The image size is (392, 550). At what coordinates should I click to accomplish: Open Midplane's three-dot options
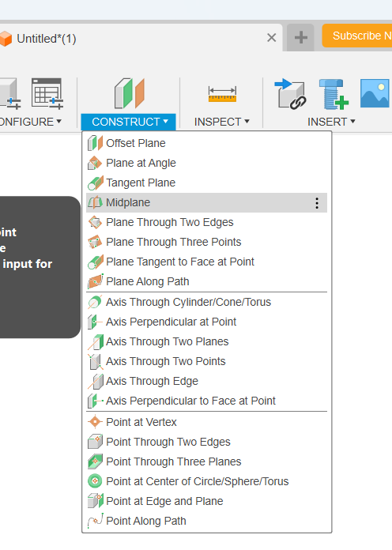(317, 203)
